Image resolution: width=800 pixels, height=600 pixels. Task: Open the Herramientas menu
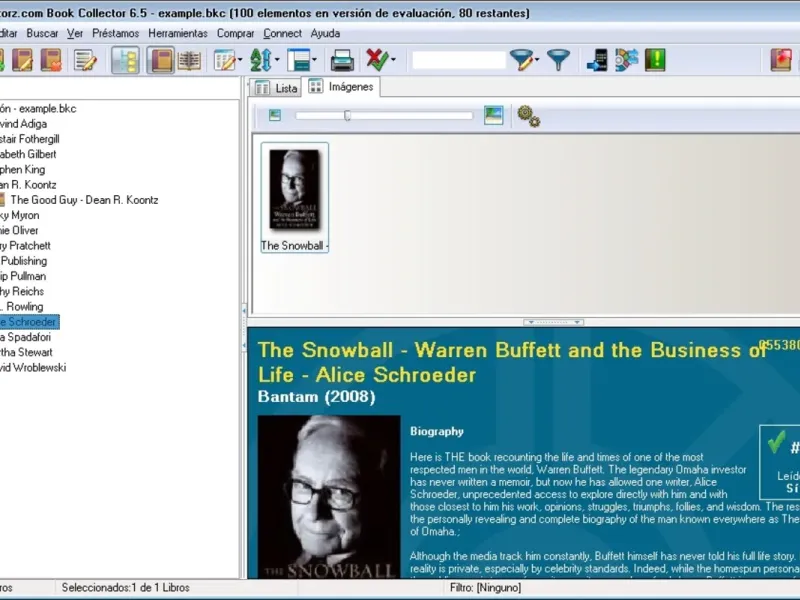coord(178,34)
